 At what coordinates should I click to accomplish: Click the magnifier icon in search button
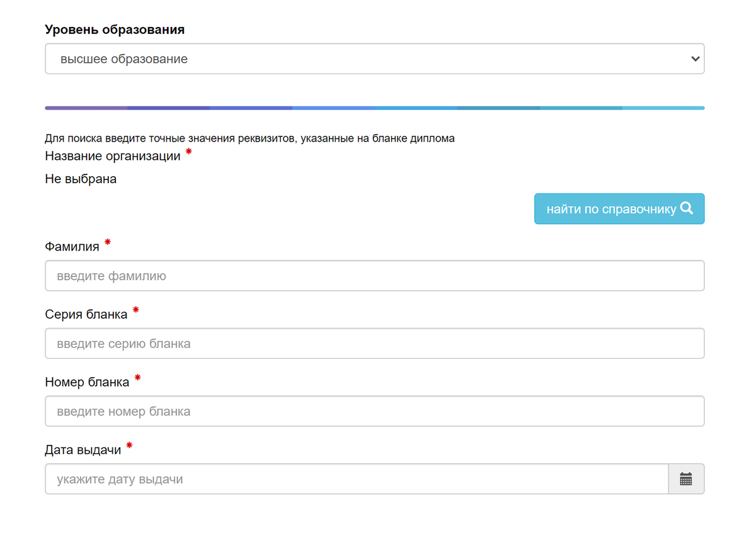pyautogui.click(x=687, y=208)
